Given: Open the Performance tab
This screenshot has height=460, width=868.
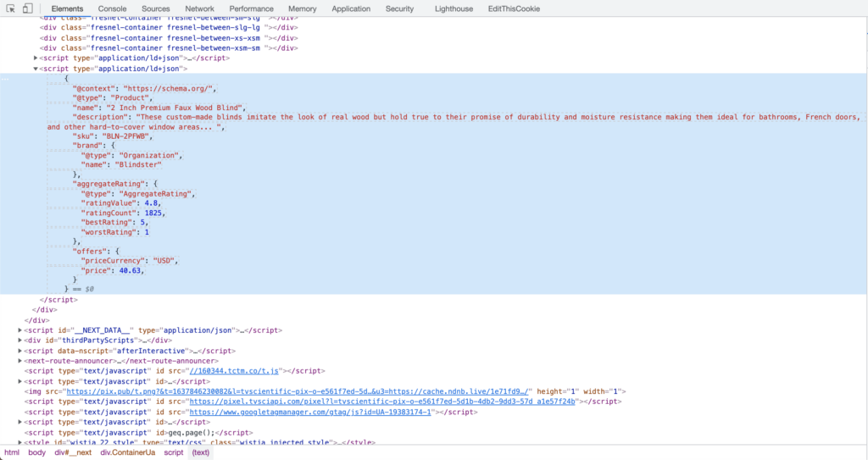Looking at the screenshot, I should (x=251, y=8).
